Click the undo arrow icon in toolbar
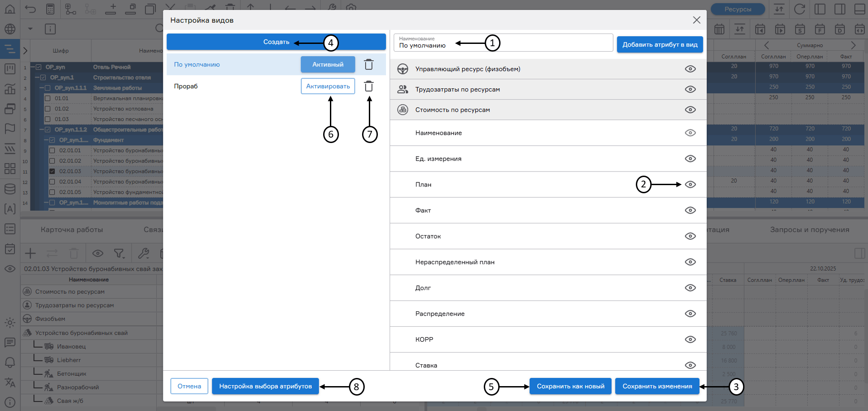This screenshot has width=868, height=411. click(x=30, y=8)
